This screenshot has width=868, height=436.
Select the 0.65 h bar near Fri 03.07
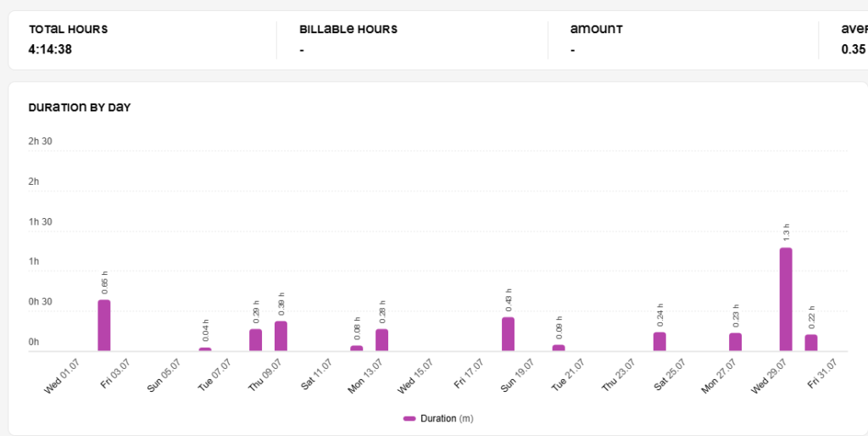(x=104, y=325)
